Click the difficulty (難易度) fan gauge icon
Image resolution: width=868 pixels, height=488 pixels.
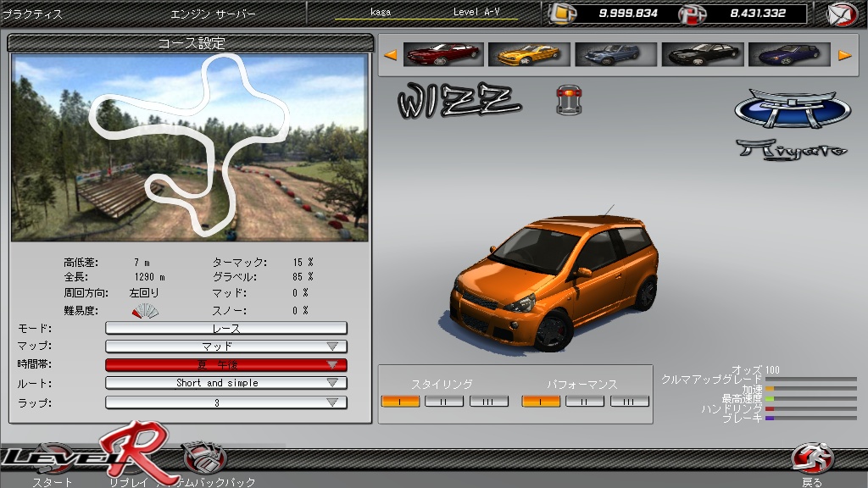pos(145,311)
